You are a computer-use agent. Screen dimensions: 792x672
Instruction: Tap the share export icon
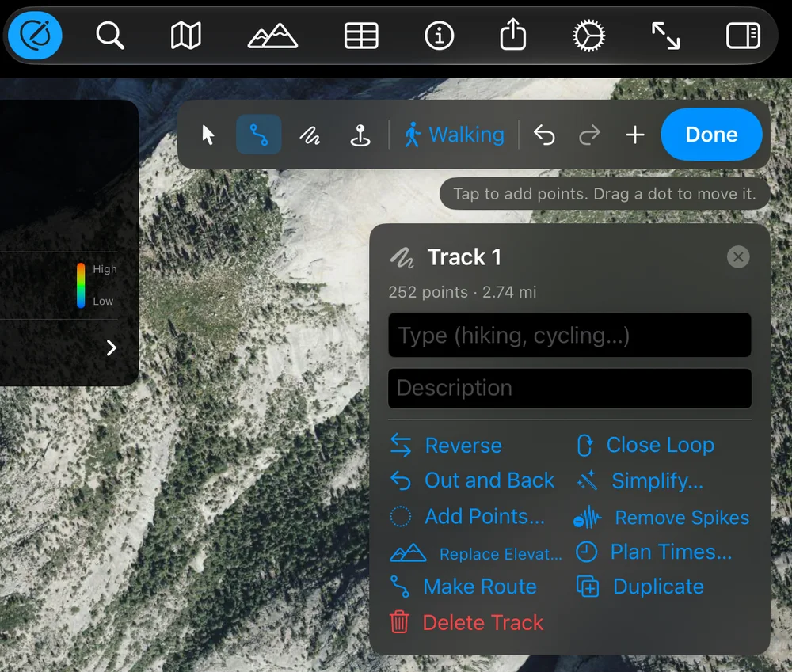[x=513, y=34]
